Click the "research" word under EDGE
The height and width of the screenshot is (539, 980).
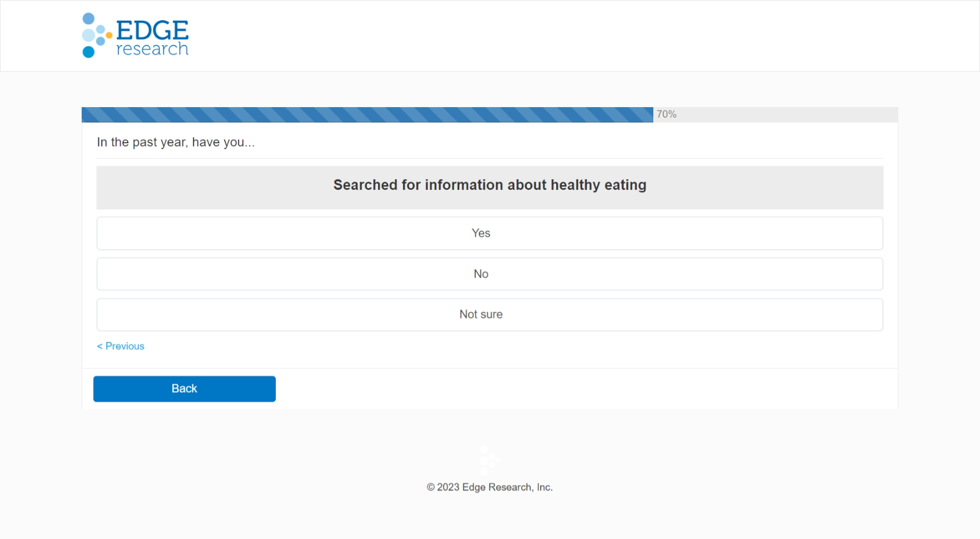(152, 49)
